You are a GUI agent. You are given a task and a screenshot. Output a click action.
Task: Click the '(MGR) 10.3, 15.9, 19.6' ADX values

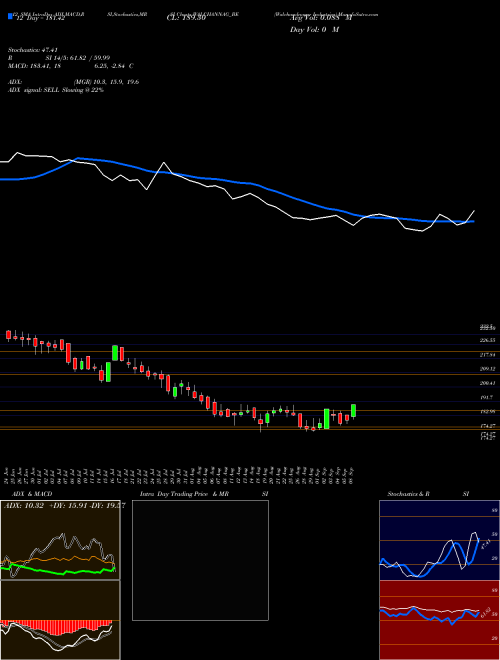[106, 82]
